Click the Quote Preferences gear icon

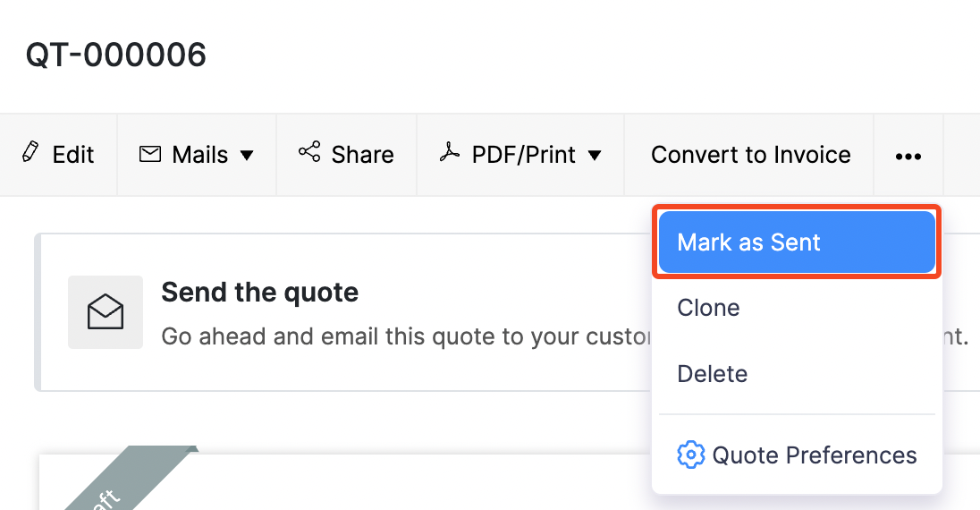[x=690, y=455]
